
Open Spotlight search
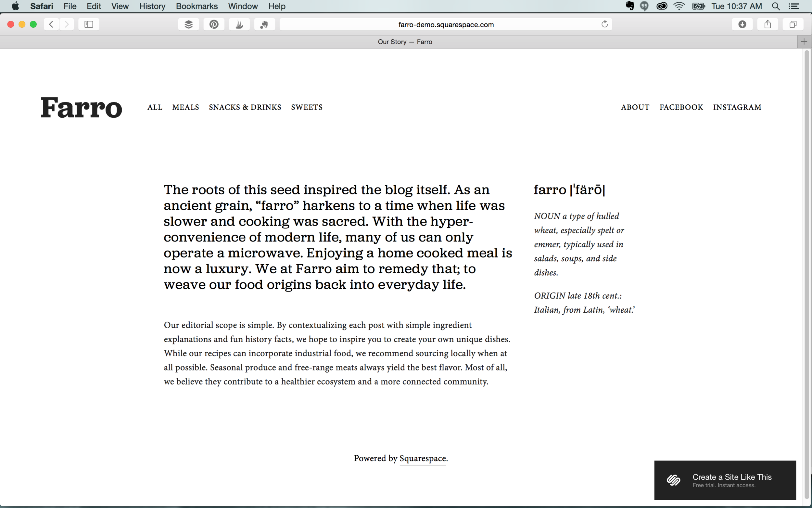776,6
